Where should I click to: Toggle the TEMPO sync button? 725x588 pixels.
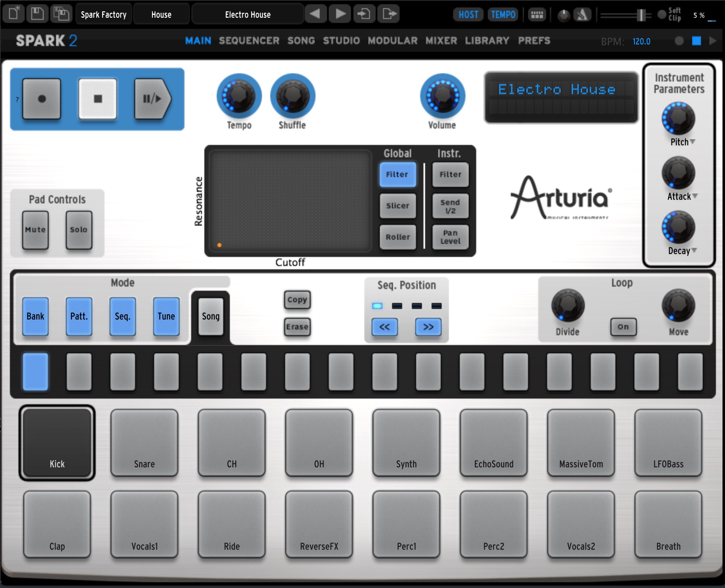[x=503, y=15]
